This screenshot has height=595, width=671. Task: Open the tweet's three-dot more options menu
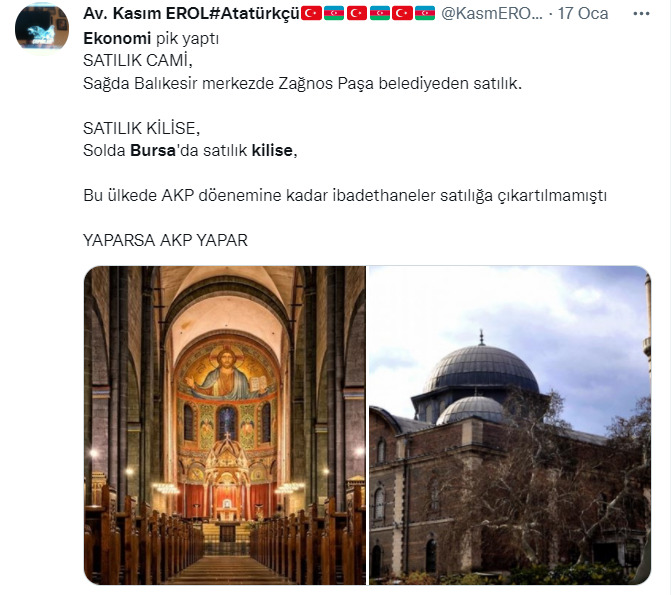(641, 14)
